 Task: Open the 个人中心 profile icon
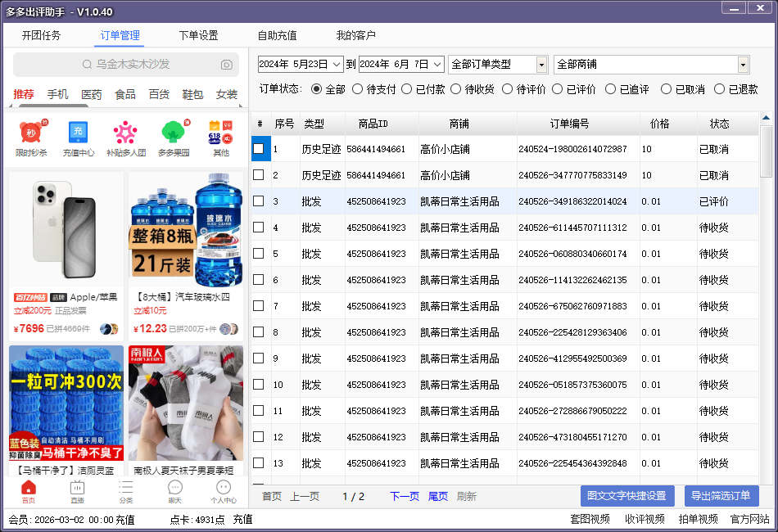223,491
